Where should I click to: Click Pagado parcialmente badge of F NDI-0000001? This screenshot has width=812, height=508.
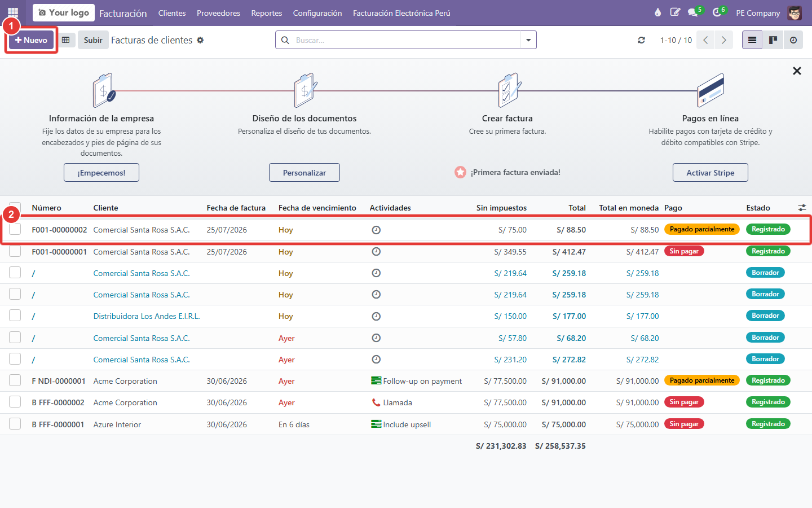(x=702, y=380)
